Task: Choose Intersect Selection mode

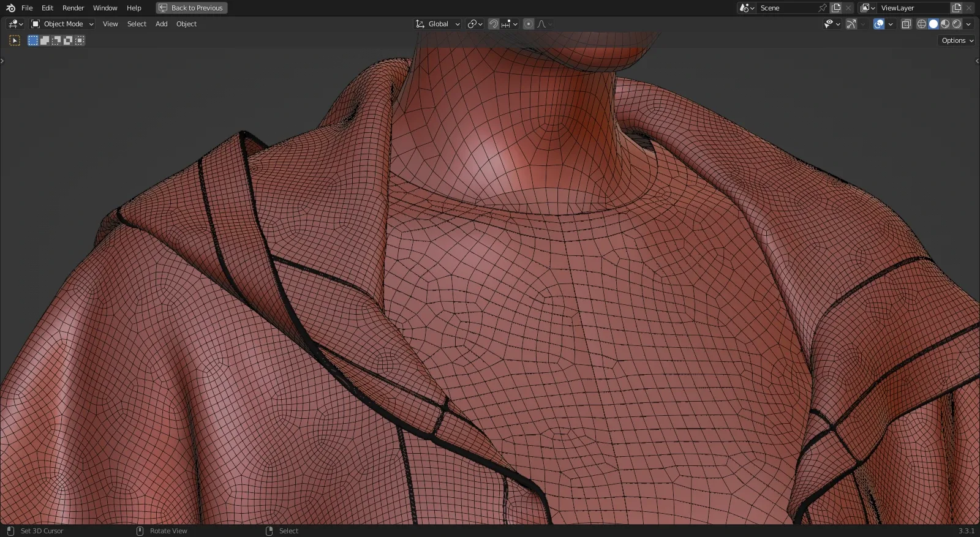Action: [x=80, y=40]
